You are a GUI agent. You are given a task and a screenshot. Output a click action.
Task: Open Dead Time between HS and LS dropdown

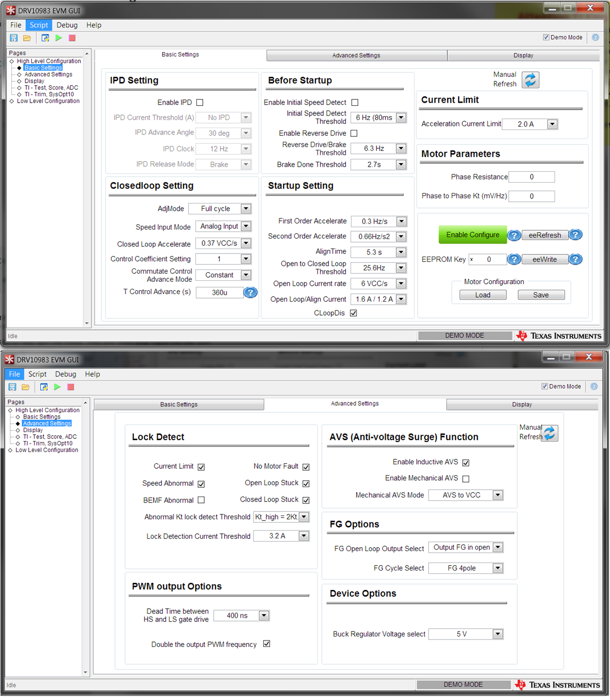264,616
